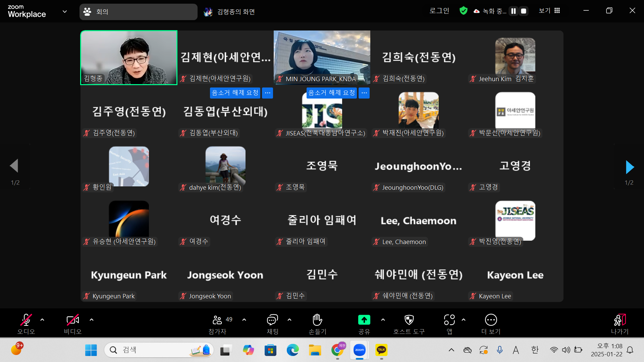Image resolution: width=644 pixels, height=362 pixels.
Task: Open the More options ellipsis icon
Action: click(x=491, y=320)
